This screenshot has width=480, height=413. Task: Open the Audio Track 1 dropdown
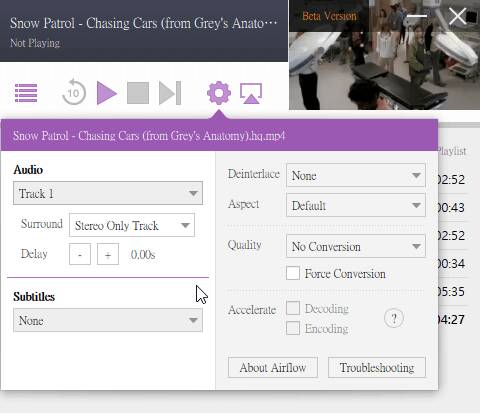pos(108,193)
